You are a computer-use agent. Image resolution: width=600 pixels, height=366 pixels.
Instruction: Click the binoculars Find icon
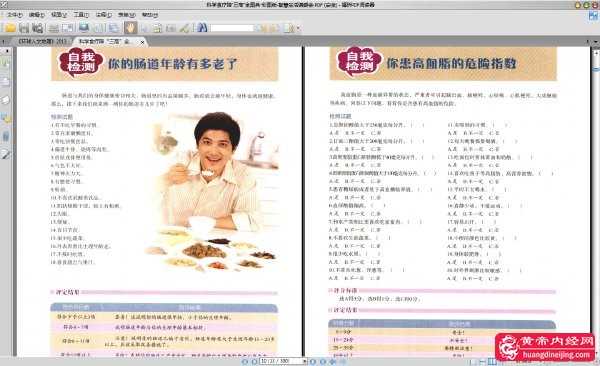[202, 28]
